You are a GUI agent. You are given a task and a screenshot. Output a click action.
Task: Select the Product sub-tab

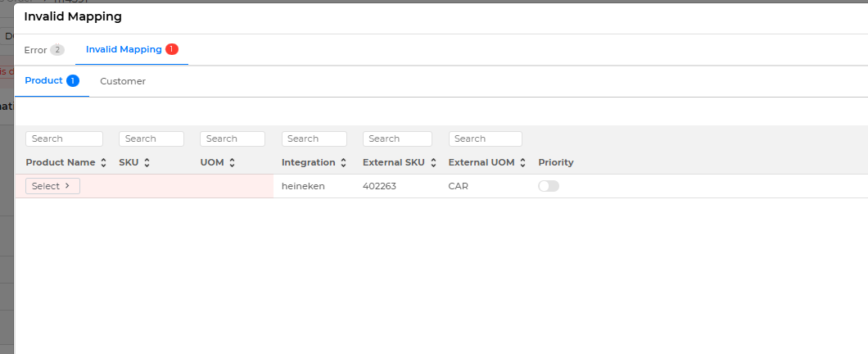click(51, 81)
